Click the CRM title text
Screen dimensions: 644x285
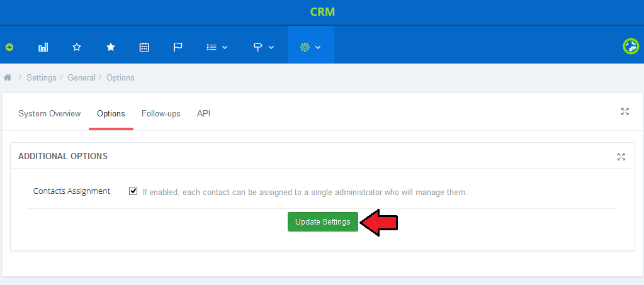point(322,12)
